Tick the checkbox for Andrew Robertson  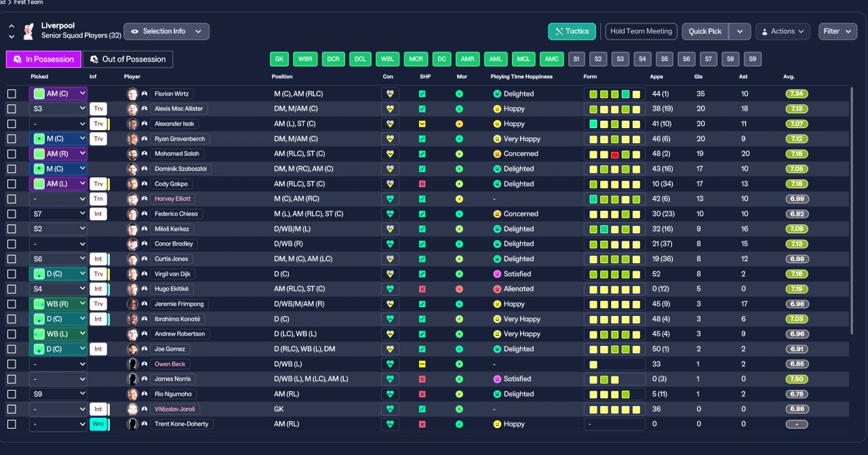12,334
